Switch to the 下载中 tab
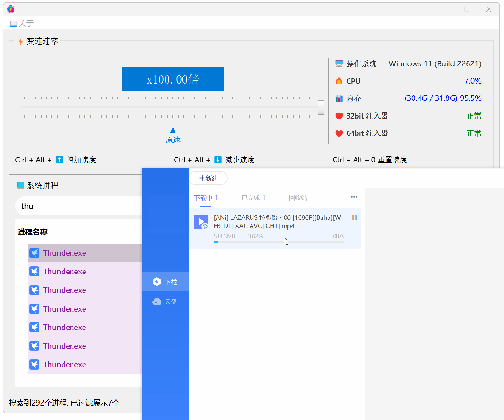The height and width of the screenshot is (420, 504). (x=206, y=197)
